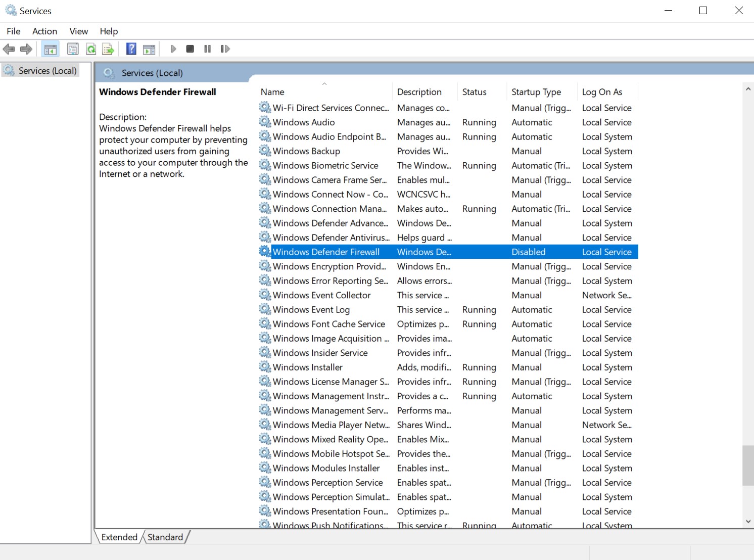
Task: Pause the service with the pause icon
Action: click(207, 49)
